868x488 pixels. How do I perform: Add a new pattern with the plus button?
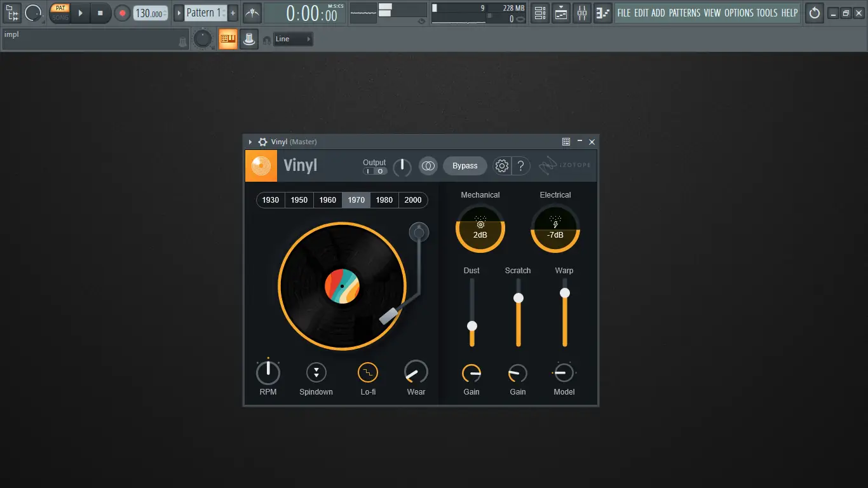coord(233,13)
